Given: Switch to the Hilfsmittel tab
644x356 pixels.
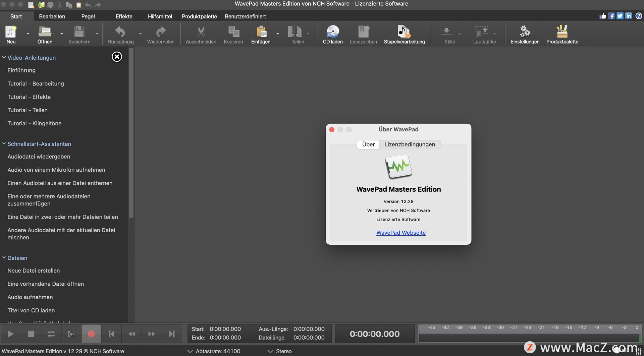Looking at the screenshot, I should point(160,16).
